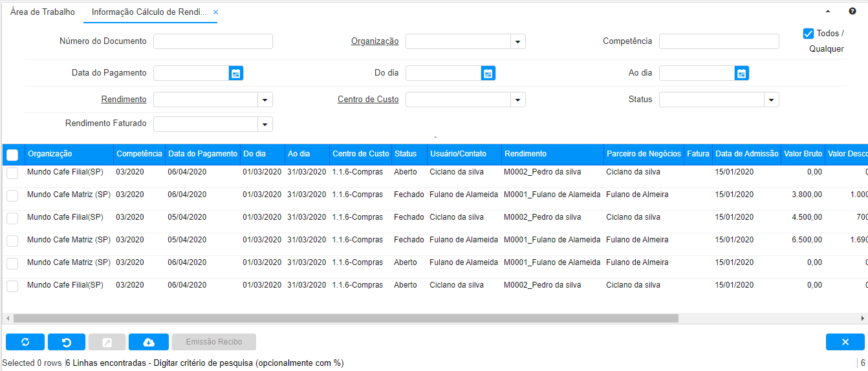868x371 pixels.
Task: Click the scrollbar left arrow
Action: tap(7, 319)
